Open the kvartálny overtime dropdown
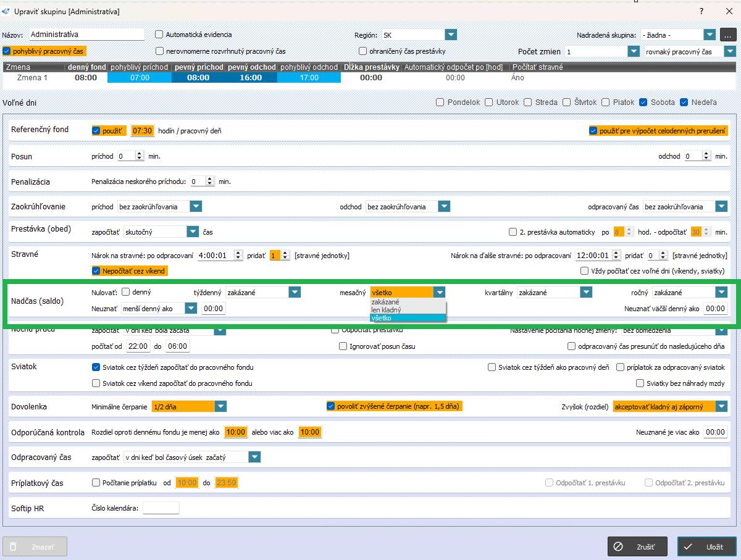The height and width of the screenshot is (560, 741). point(586,292)
